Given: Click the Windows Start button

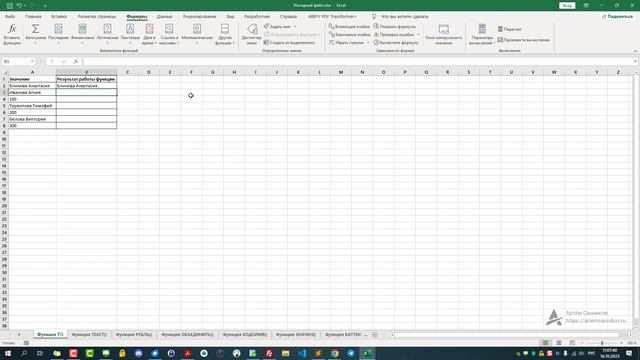Looking at the screenshot, I should [x=7, y=353].
